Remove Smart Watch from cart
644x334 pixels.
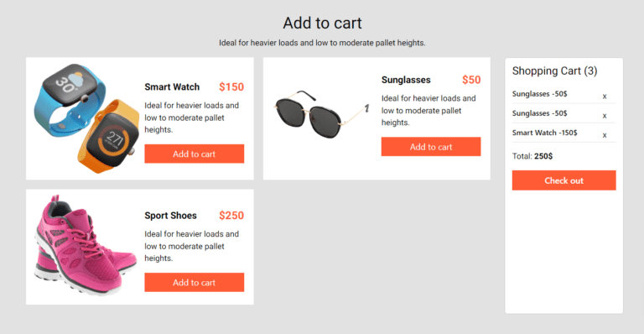click(x=604, y=135)
